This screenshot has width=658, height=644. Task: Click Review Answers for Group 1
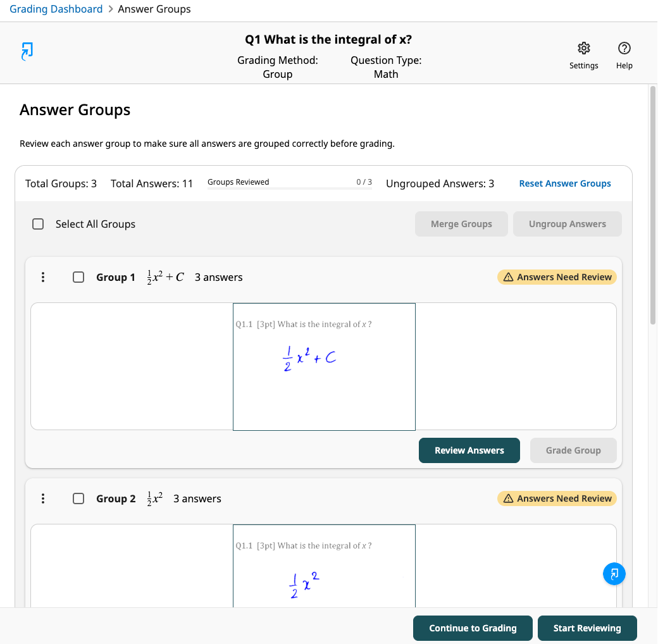pos(469,450)
